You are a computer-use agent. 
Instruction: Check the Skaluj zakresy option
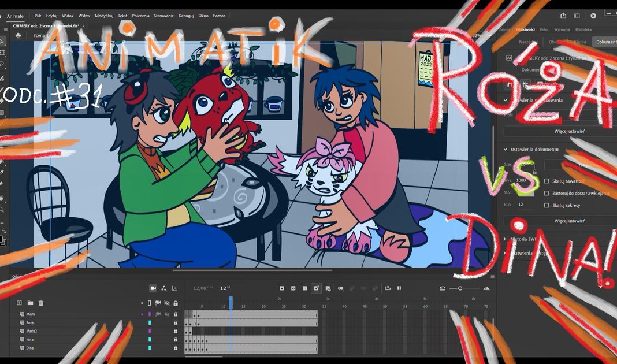pos(547,205)
